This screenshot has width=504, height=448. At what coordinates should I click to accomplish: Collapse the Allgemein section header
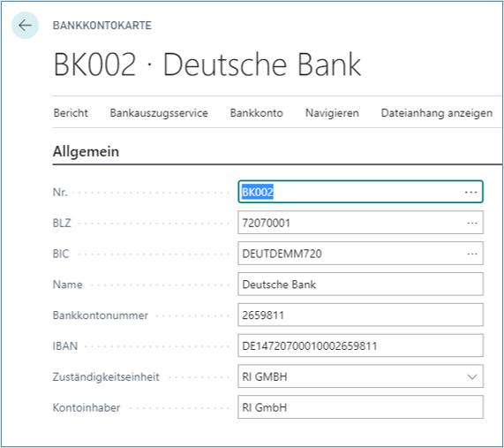tap(86, 151)
